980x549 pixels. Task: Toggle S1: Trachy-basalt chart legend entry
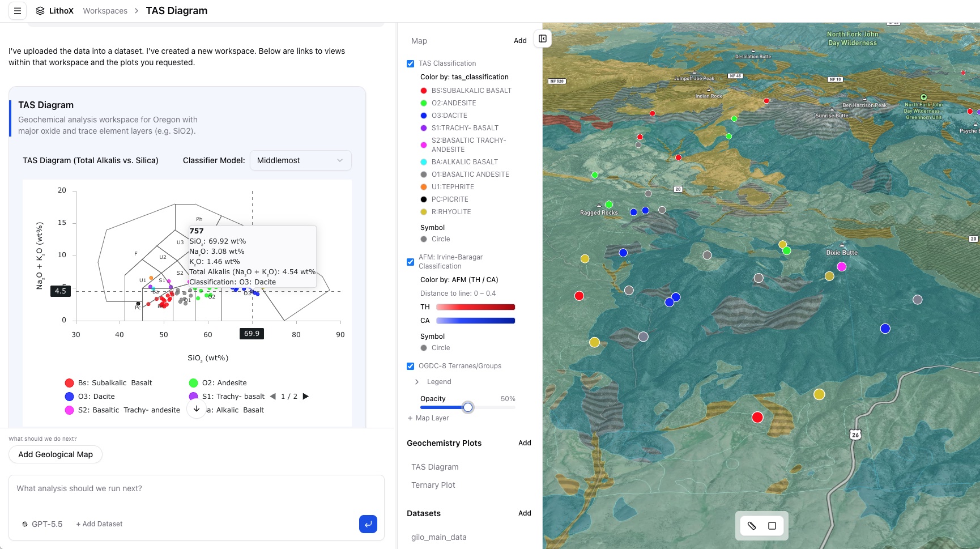[x=227, y=397]
